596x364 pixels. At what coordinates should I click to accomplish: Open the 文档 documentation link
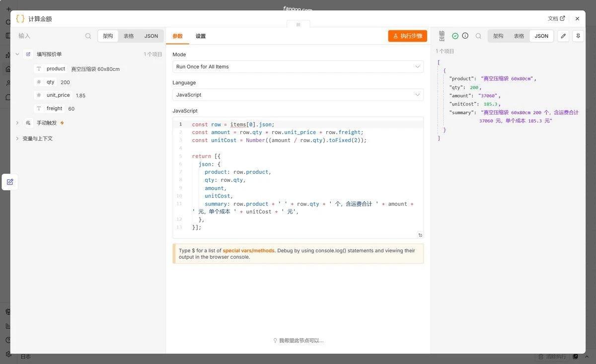point(556,18)
